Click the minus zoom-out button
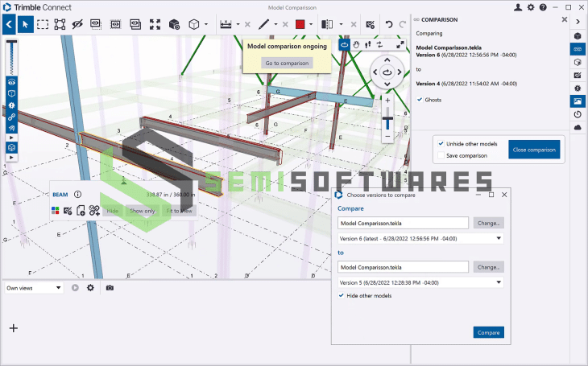 tap(387, 137)
